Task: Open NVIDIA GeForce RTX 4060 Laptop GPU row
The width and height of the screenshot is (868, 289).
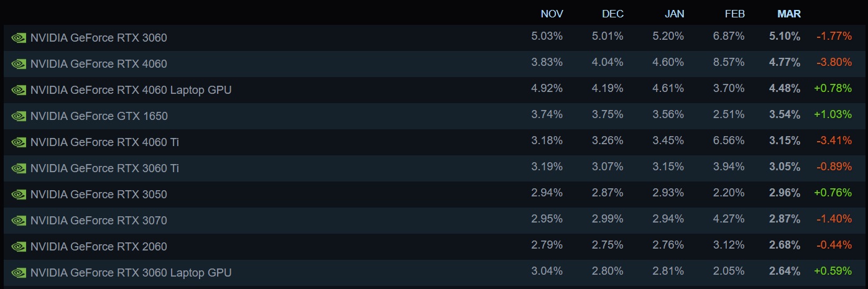Action: point(131,90)
